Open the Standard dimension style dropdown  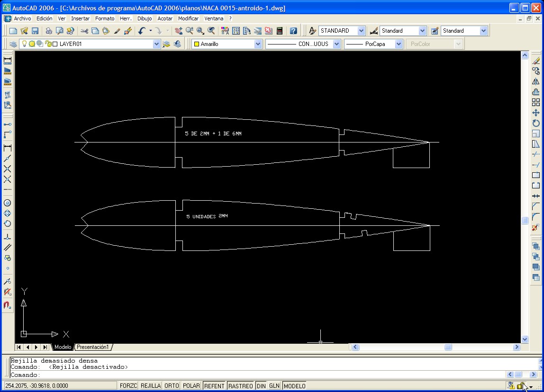coord(422,31)
